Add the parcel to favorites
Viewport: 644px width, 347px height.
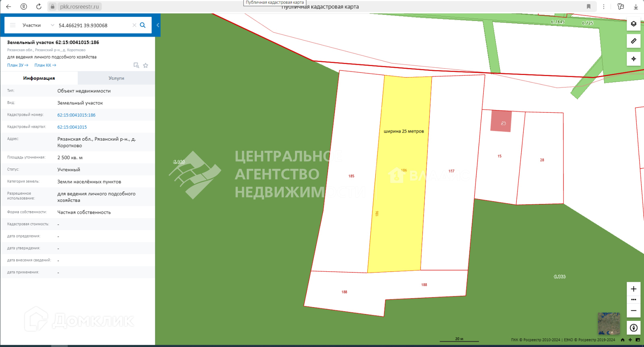[x=146, y=65]
